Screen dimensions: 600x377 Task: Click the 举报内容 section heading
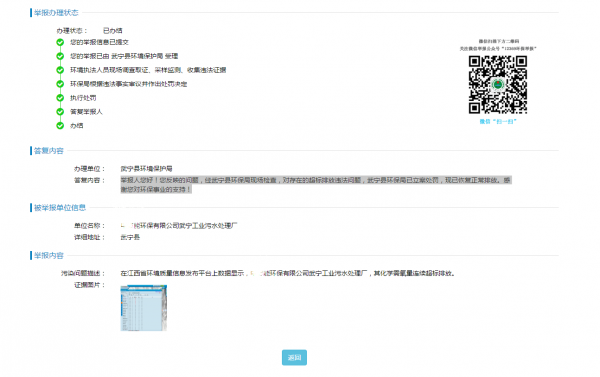(x=49, y=256)
